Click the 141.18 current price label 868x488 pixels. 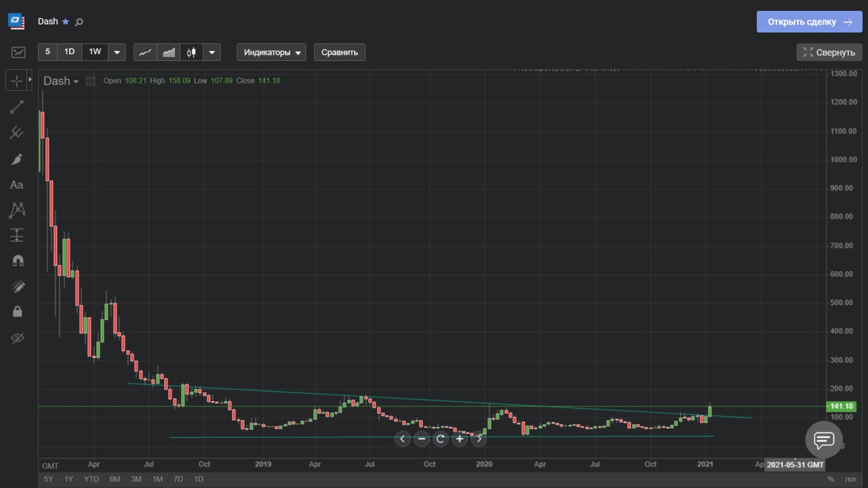[842, 407]
